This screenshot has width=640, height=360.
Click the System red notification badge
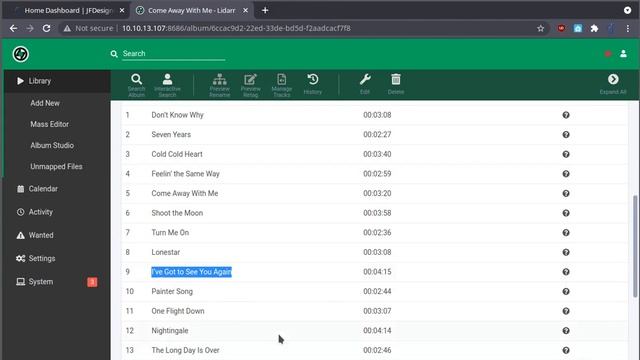pyautogui.click(x=92, y=282)
